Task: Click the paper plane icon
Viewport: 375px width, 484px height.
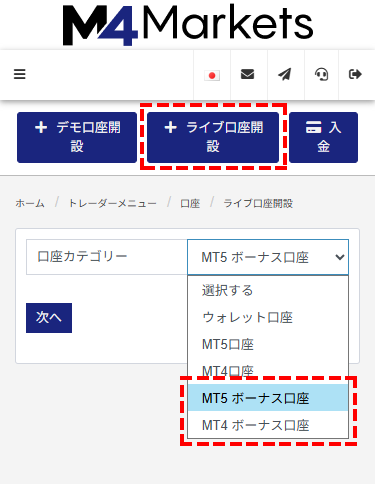Action: pyautogui.click(x=285, y=74)
